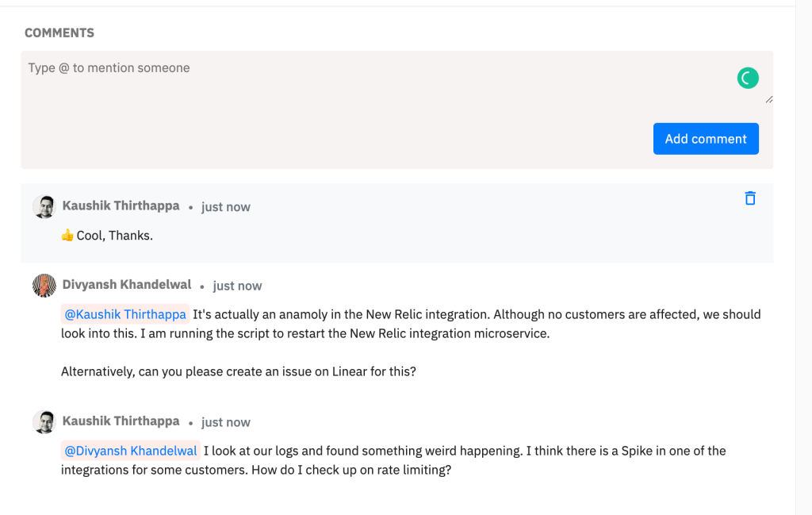This screenshot has width=812, height=515.
Task: Open the @Divyansh Khandelwal mention tag
Action: pos(131,451)
